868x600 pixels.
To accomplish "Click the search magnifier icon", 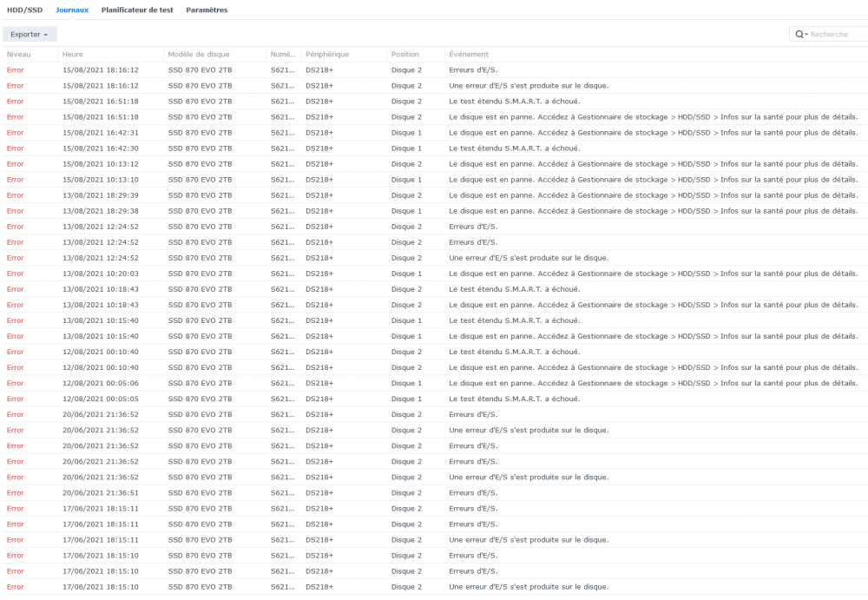I will 800,35.
